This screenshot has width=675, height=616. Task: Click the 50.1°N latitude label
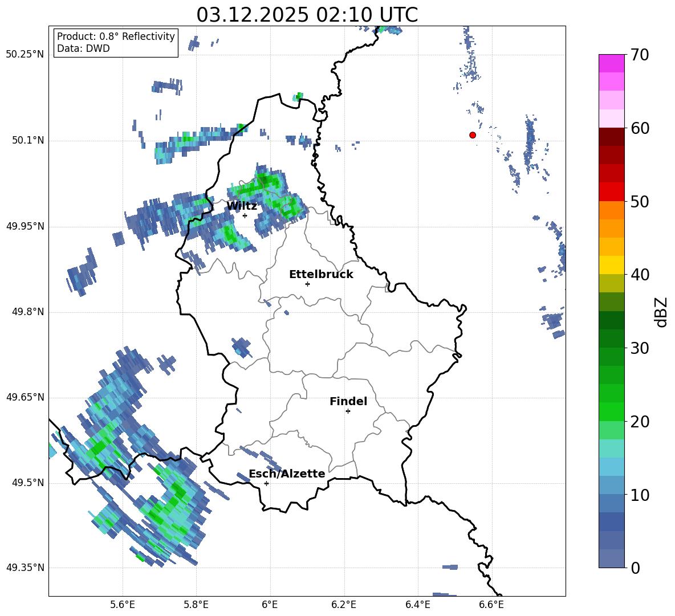pyautogui.click(x=27, y=141)
